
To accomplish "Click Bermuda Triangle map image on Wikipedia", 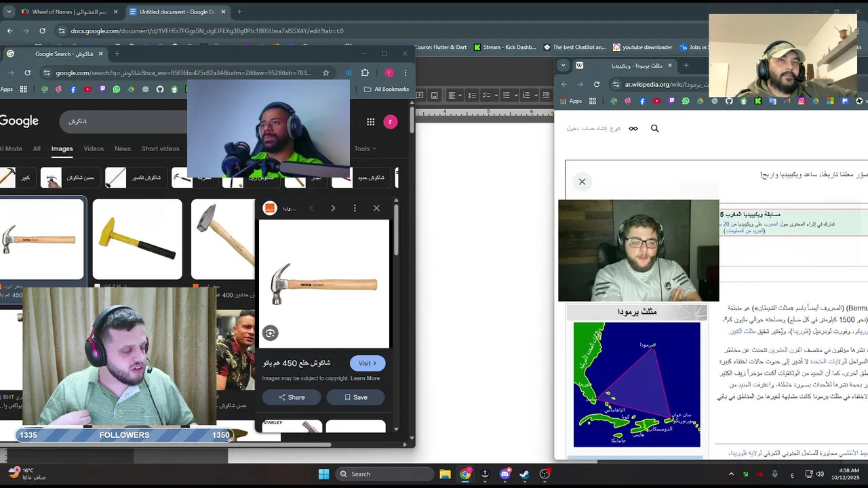I will (637, 384).
